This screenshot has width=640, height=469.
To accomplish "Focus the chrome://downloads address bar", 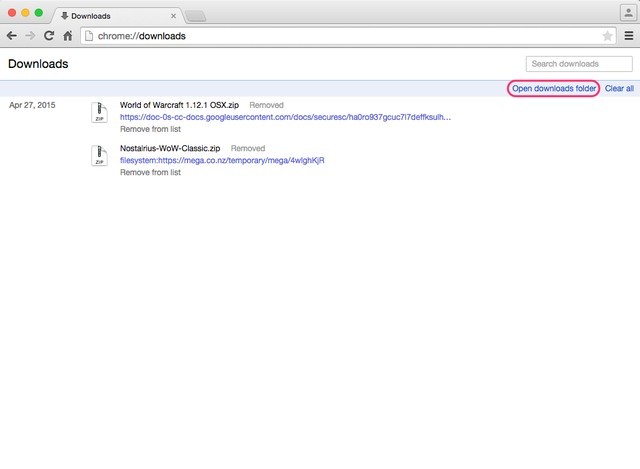I will tap(348, 36).
